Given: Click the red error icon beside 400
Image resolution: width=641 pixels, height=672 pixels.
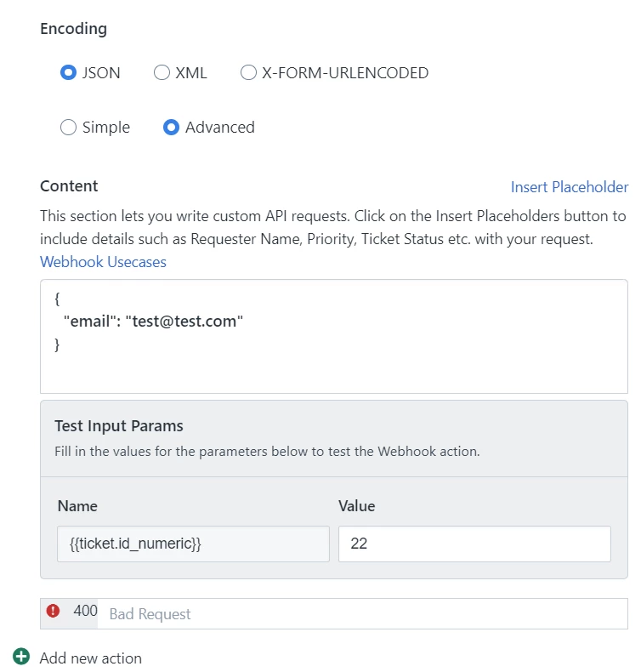Looking at the screenshot, I should (x=53, y=611).
